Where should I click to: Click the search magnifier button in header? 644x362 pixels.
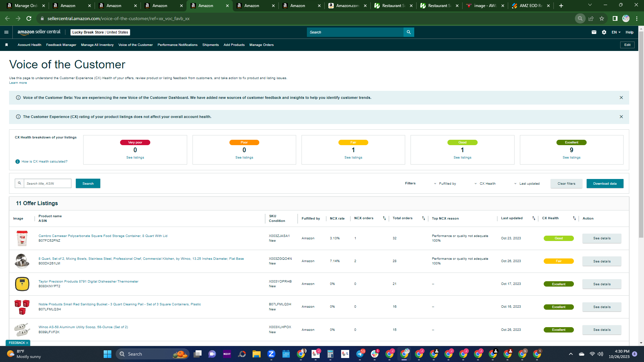[x=409, y=32]
